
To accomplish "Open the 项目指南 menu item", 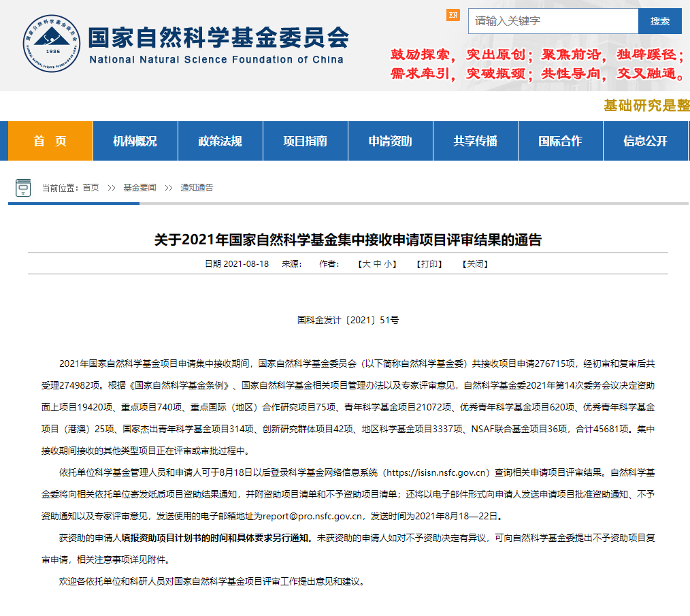I will 306,141.
